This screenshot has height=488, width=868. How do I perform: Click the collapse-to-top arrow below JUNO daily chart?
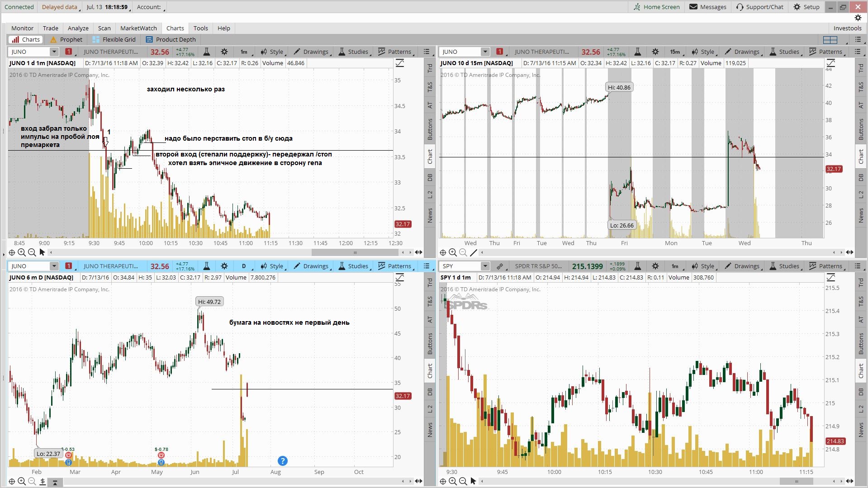[x=55, y=483]
